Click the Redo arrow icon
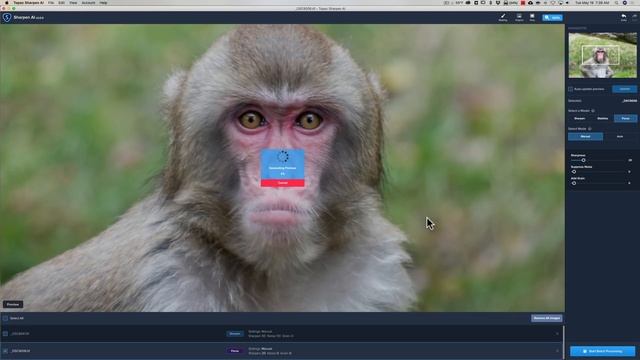The height and width of the screenshot is (360, 640). click(635, 17)
